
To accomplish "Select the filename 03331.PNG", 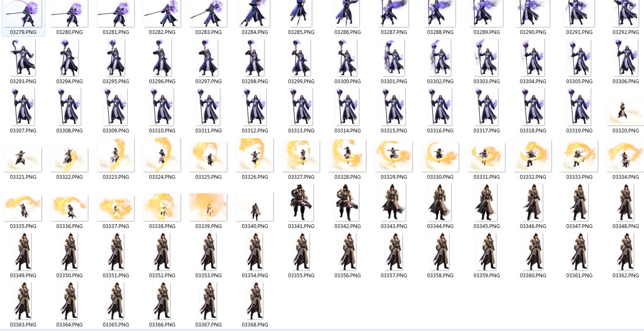I will point(487,177).
